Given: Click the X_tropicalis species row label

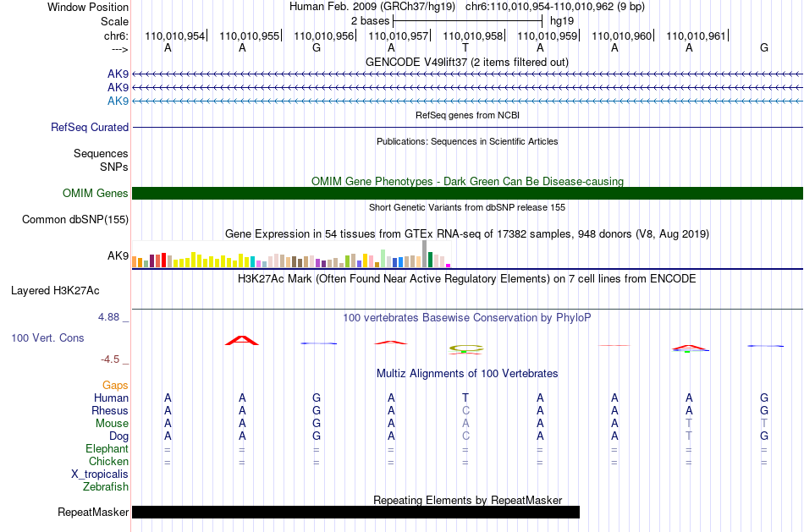Looking at the screenshot, I should [100, 474].
